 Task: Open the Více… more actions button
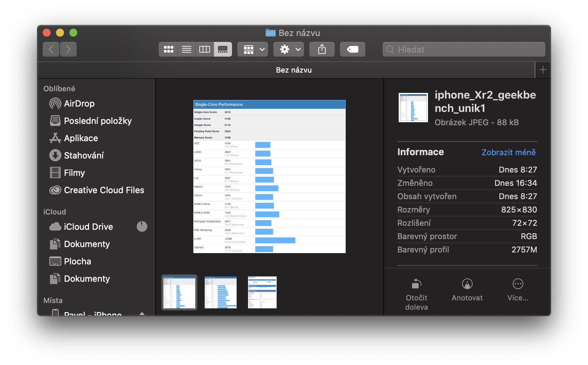(518, 290)
